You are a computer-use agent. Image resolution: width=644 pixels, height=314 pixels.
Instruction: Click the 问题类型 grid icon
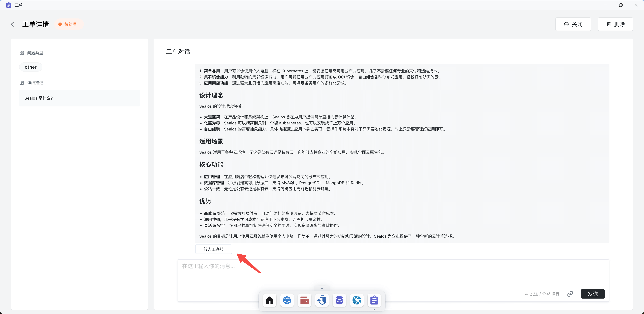[22, 53]
